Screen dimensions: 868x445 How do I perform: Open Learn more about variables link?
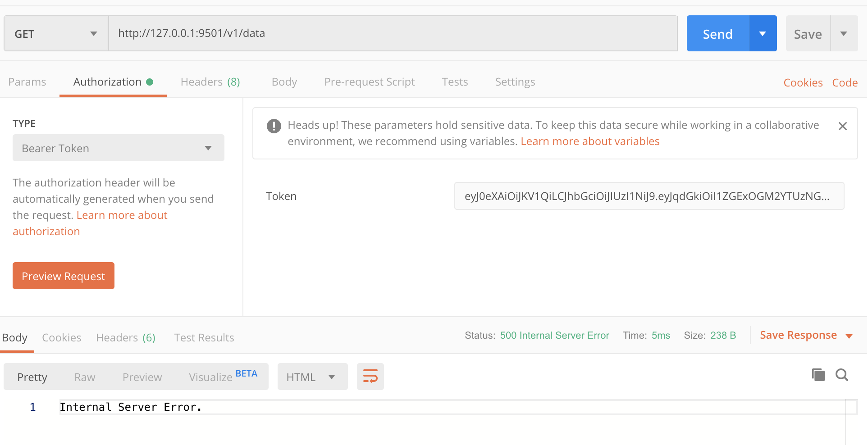pos(590,141)
